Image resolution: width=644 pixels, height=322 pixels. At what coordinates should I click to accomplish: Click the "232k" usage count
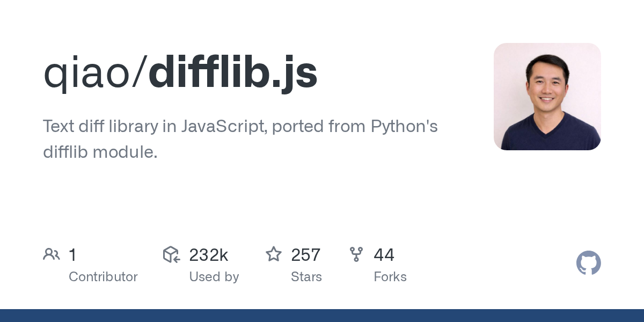[x=209, y=255]
